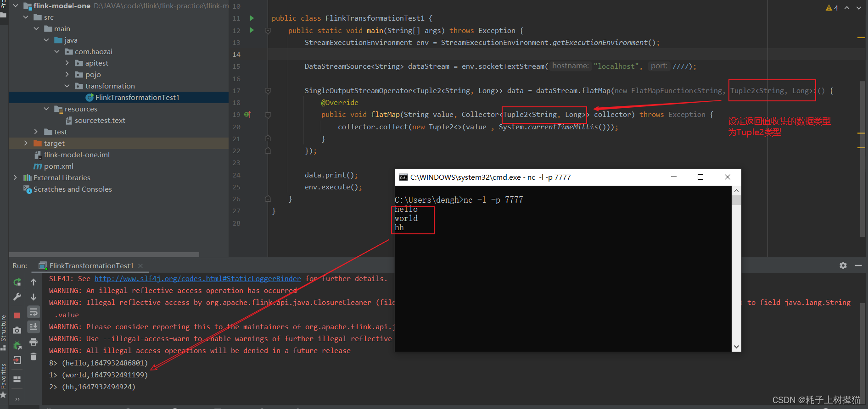Expand more Run toolbar actions (>>)
This screenshot has width=868, height=409.
click(17, 399)
